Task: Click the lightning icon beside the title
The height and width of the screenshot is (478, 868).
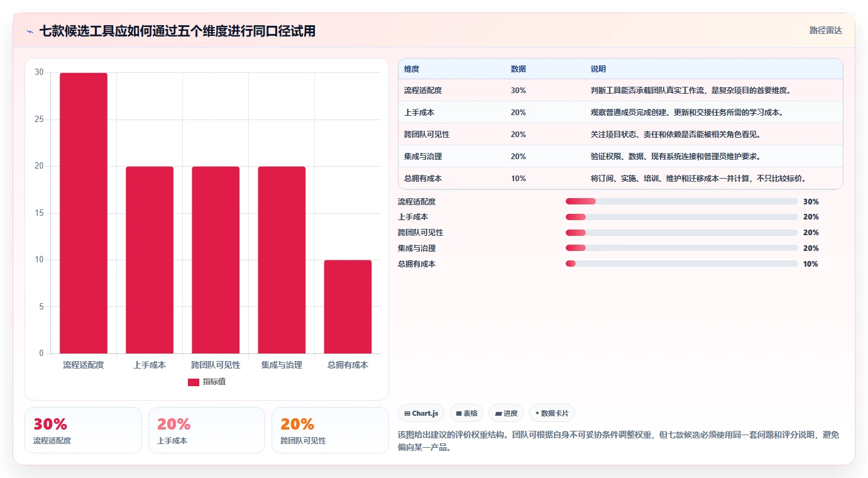Action: [30, 31]
